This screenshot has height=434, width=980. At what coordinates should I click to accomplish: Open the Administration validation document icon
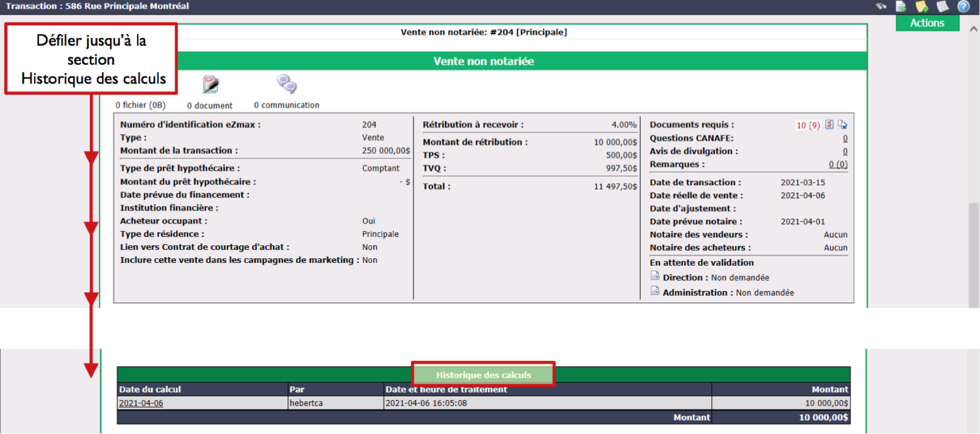[x=655, y=291]
